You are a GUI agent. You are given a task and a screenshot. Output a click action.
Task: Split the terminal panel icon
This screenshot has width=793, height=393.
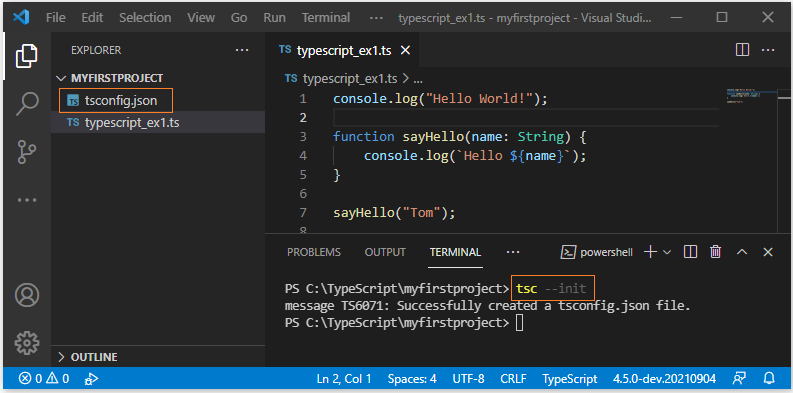[x=690, y=252]
